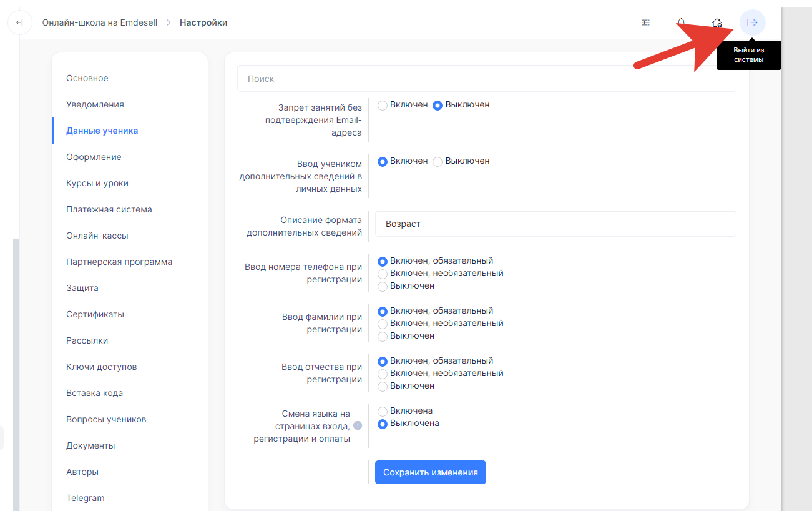The image size is (812, 511).
Task: Set phone number entry to Включен, обязательный
Action: click(383, 262)
